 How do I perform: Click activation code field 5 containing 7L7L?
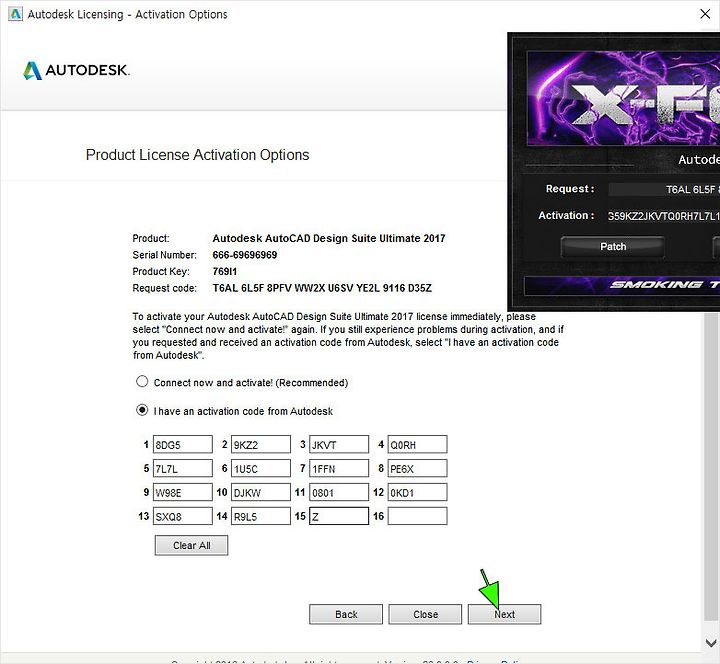[x=183, y=468]
